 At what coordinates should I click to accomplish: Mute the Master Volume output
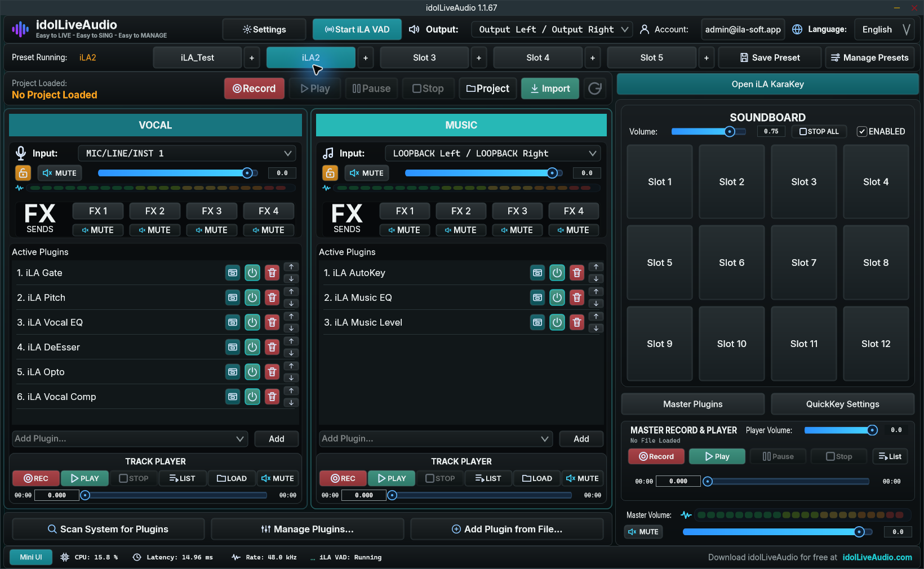click(x=643, y=532)
